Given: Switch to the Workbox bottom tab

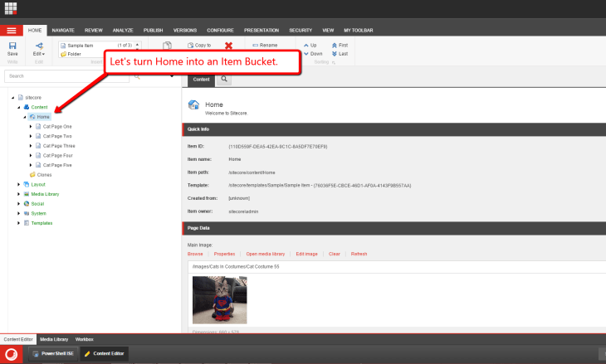Looking at the screenshot, I should tap(85, 339).
